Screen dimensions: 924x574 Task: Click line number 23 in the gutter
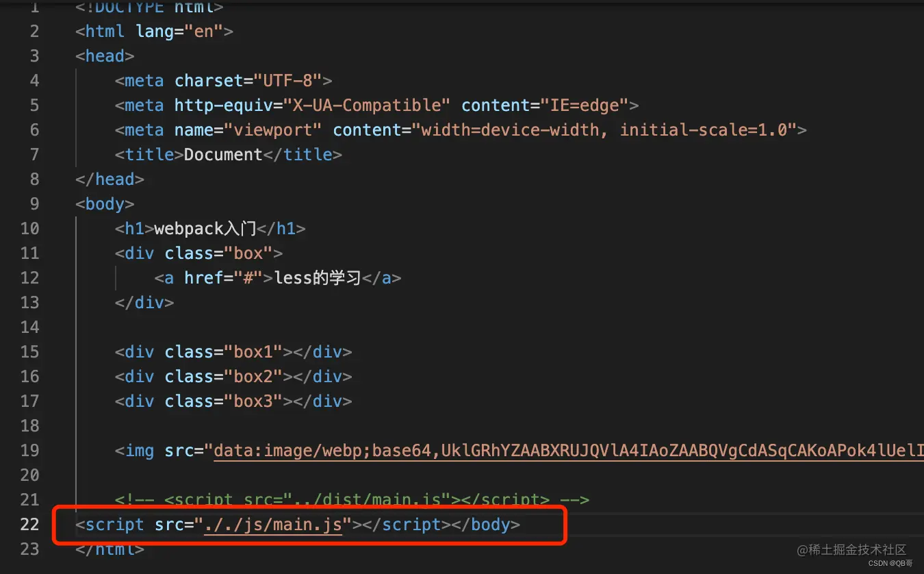29,549
